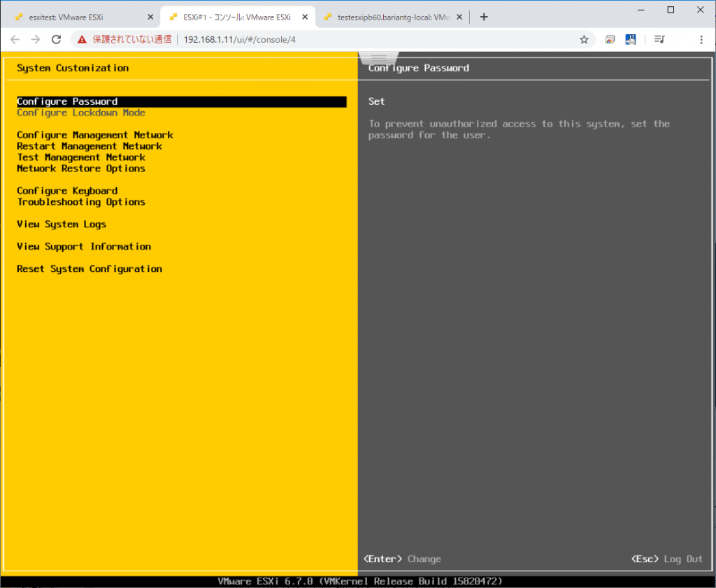Click the first extension icon beside bookmark star
Screen dimensions: 716x588
(610, 40)
